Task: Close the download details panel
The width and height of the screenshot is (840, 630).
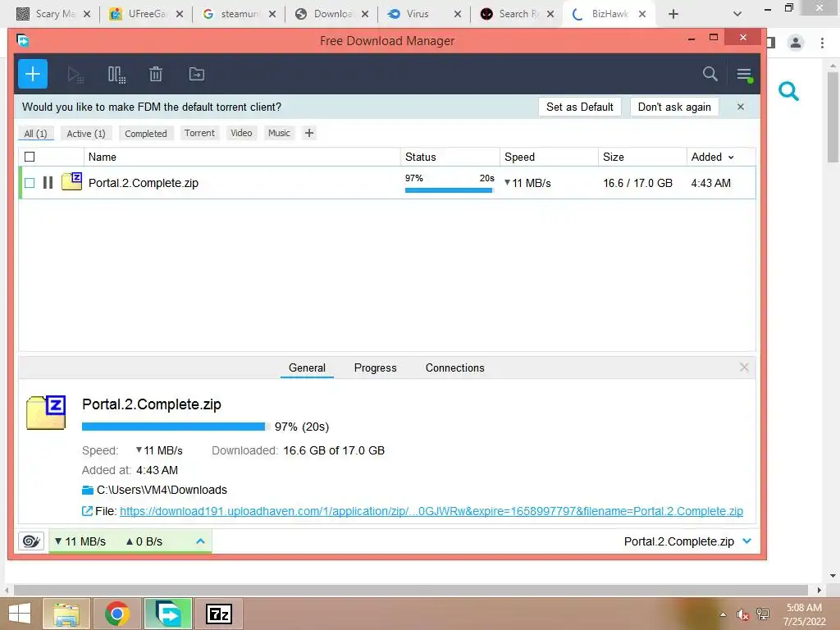Action: [x=744, y=367]
